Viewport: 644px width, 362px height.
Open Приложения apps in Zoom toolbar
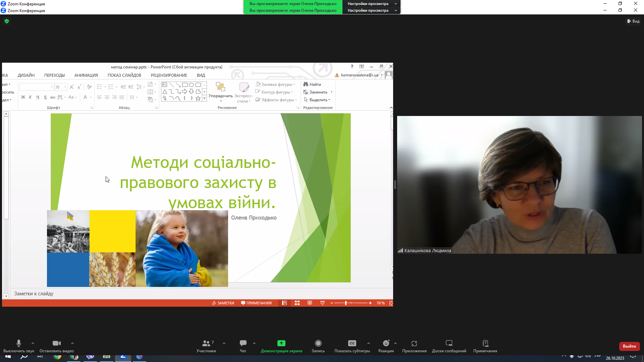point(414,346)
